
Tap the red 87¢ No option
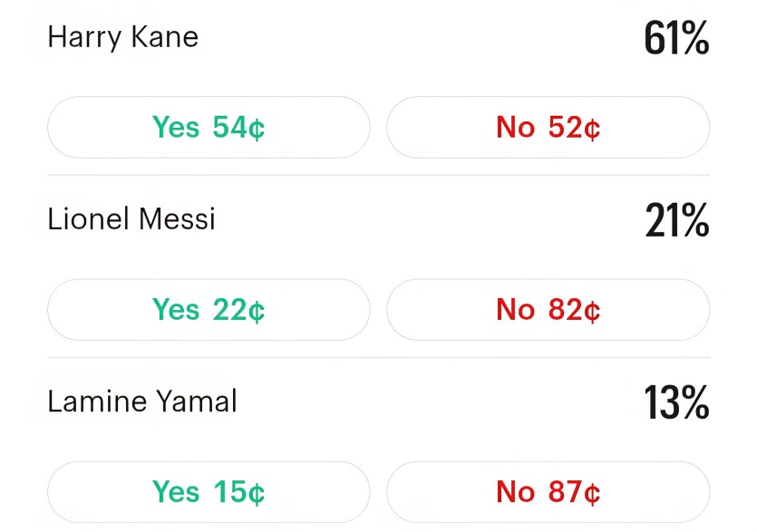(548, 492)
